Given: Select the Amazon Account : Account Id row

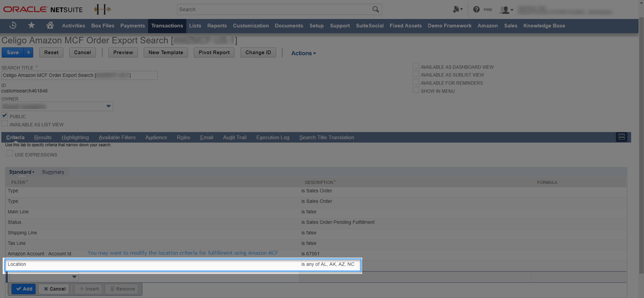Looking at the screenshot, I should 316,254.
